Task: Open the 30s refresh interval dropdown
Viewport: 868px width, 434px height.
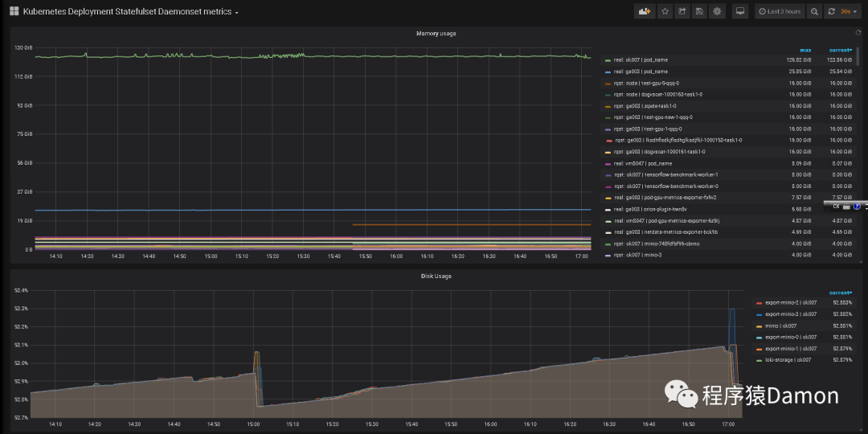Action: pyautogui.click(x=850, y=11)
